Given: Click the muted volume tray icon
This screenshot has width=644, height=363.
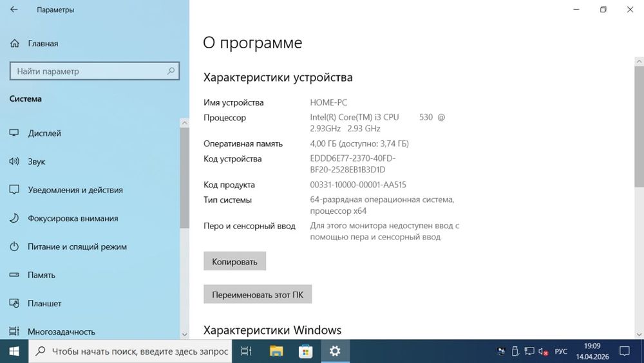Looking at the screenshot, I should tap(544, 351).
